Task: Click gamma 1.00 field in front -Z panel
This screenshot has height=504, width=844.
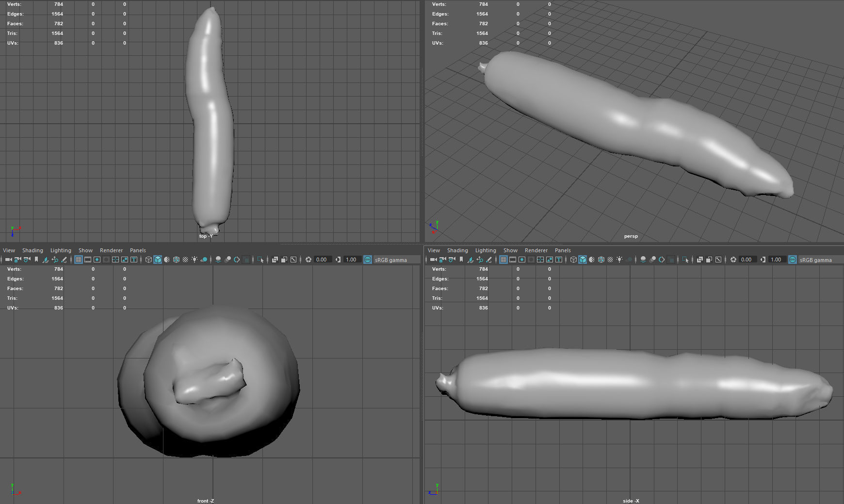Action: [353, 260]
